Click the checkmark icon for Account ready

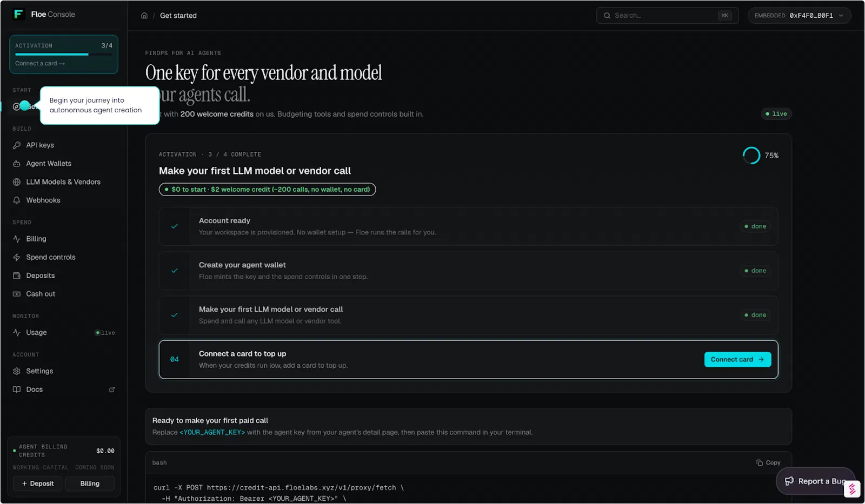[x=175, y=226]
